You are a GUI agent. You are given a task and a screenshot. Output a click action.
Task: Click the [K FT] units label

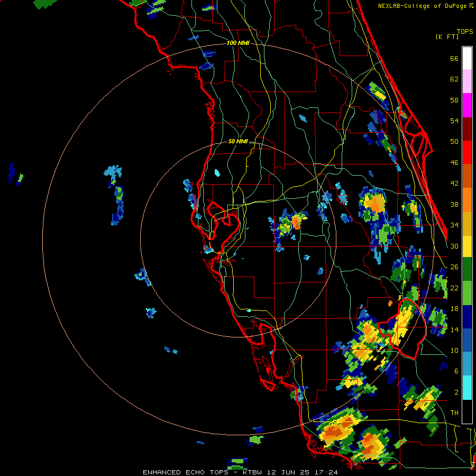pos(447,36)
